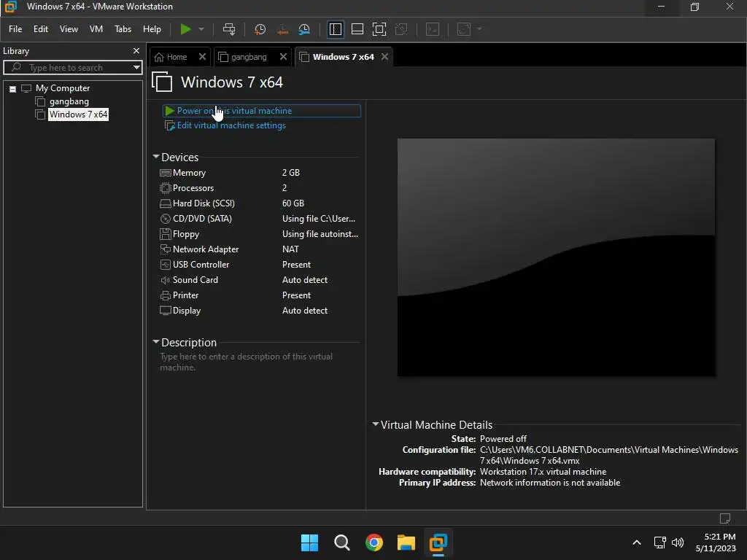This screenshot has height=560, width=747.
Task: Click the stretch guest toolbar icon
Action: coord(463,29)
